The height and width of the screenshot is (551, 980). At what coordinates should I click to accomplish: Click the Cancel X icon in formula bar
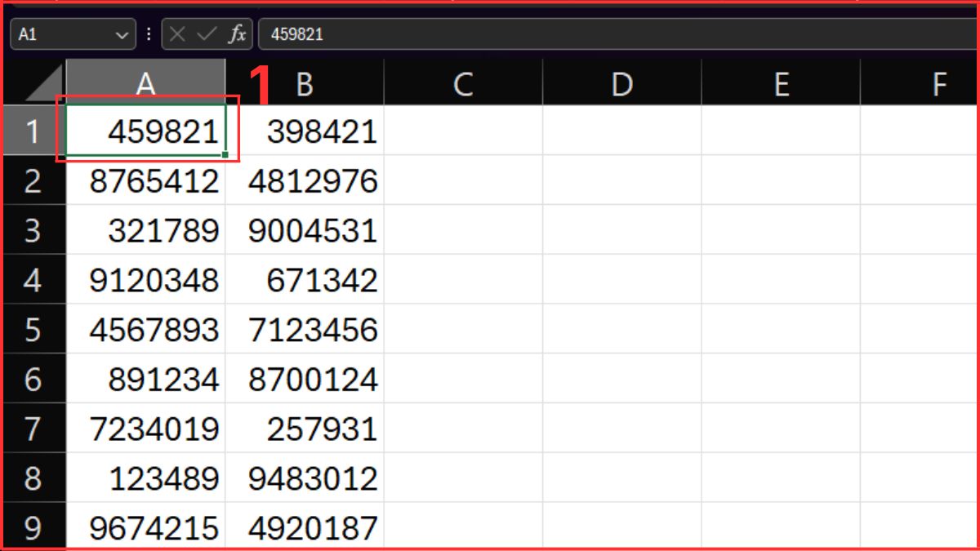point(178,34)
